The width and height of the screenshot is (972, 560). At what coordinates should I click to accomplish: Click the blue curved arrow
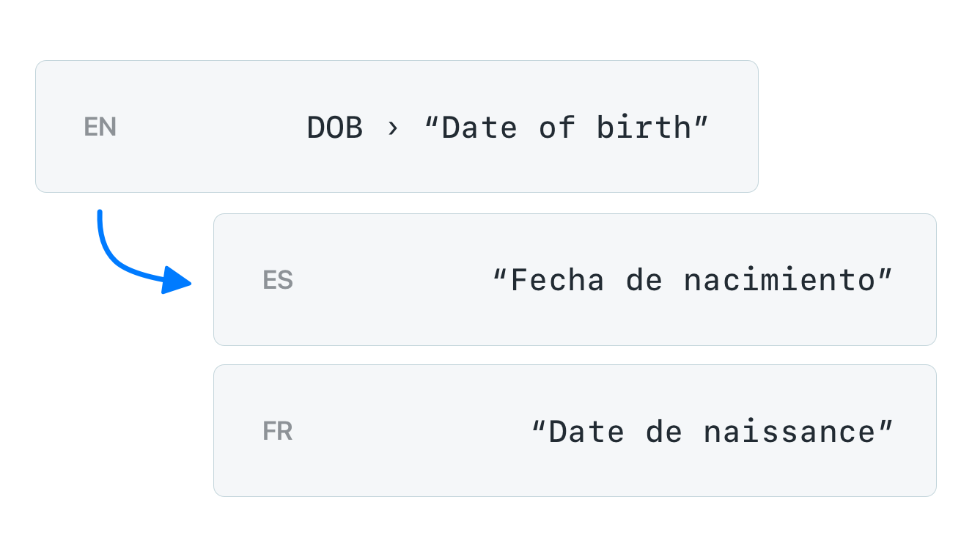(x=144, y=252)
